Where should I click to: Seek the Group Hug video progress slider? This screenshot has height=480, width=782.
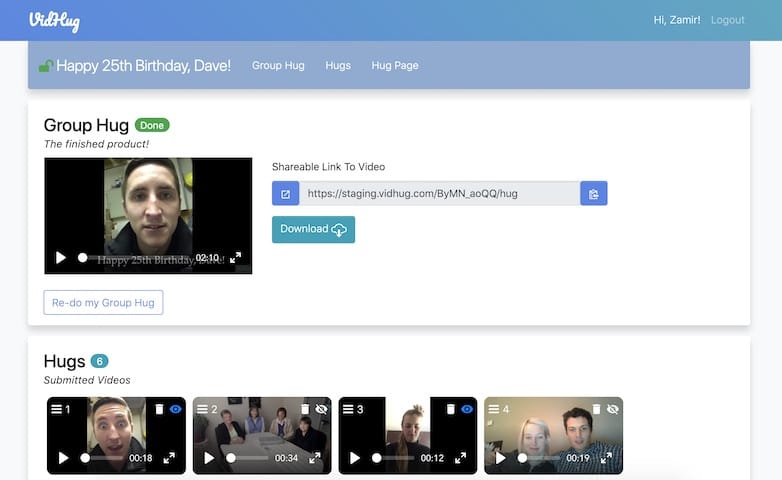tap(135, 257)
